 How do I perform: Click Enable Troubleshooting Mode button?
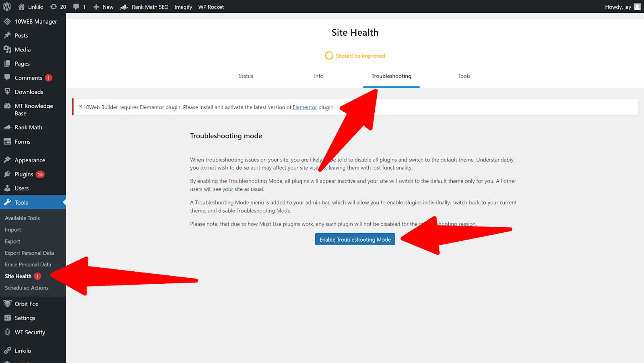click(x=355, y=240)
